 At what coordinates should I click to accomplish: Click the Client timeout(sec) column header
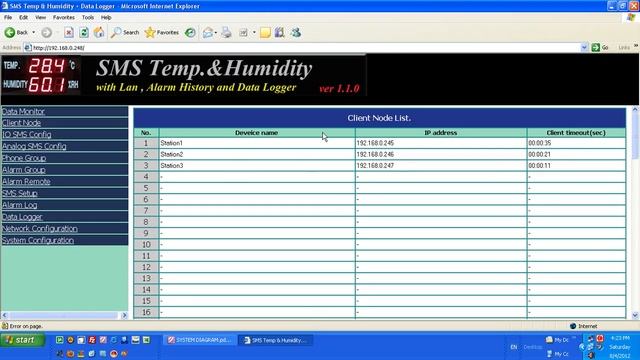(576, 133)
